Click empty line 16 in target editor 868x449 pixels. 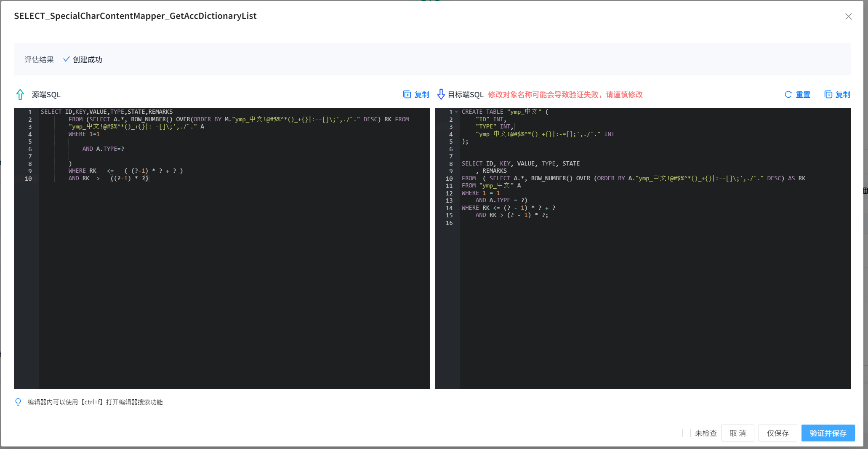547,223
